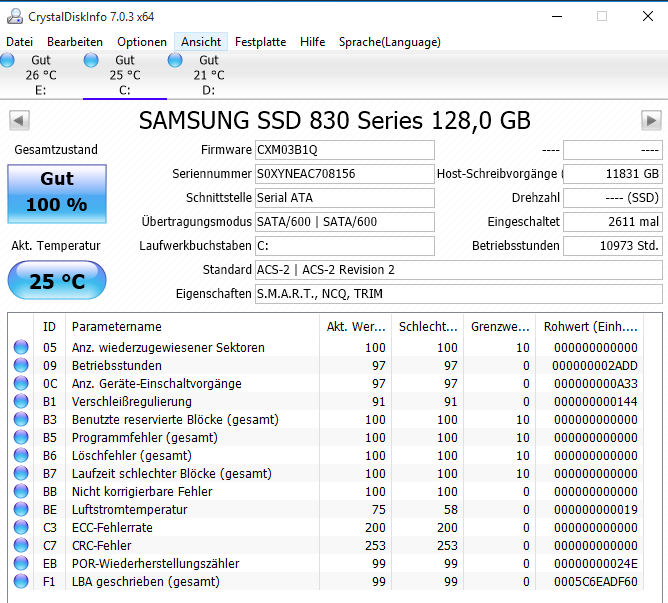Open the Festplatte menu
668x603 pixels.
(260, 42)
